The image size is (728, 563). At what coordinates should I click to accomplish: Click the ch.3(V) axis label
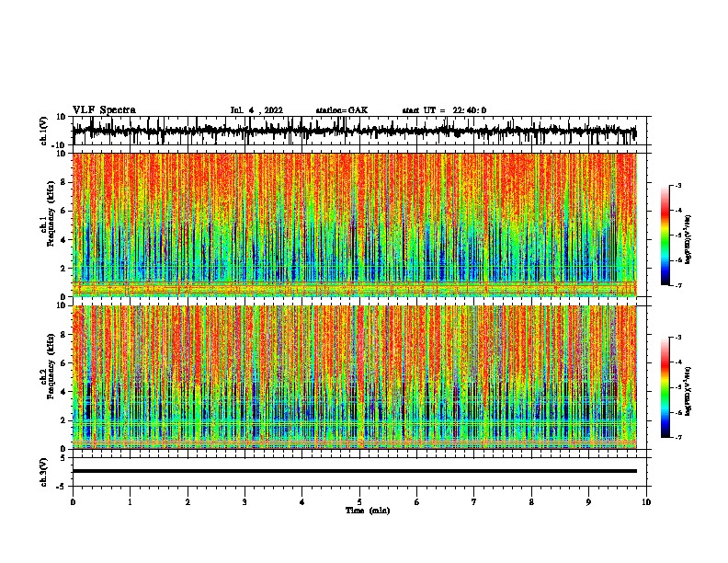43,472
